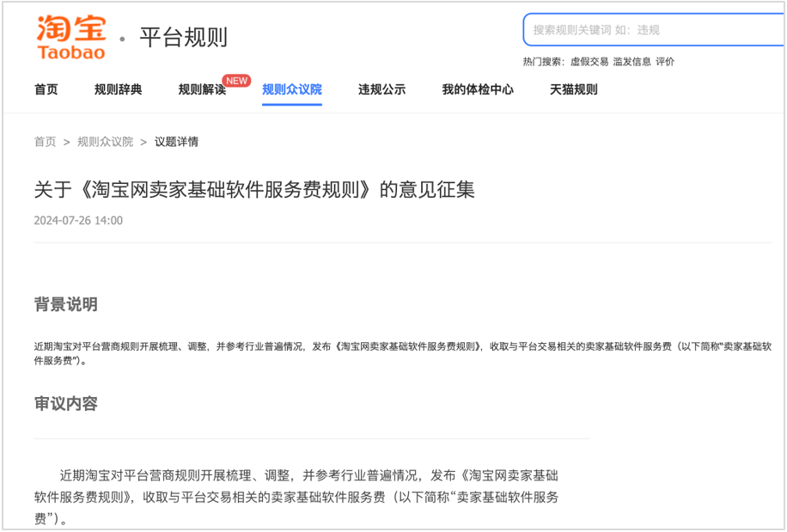The image size is (787, 532).
Task: Open the 天猫规则 tab
Action: tap(574, 90)
